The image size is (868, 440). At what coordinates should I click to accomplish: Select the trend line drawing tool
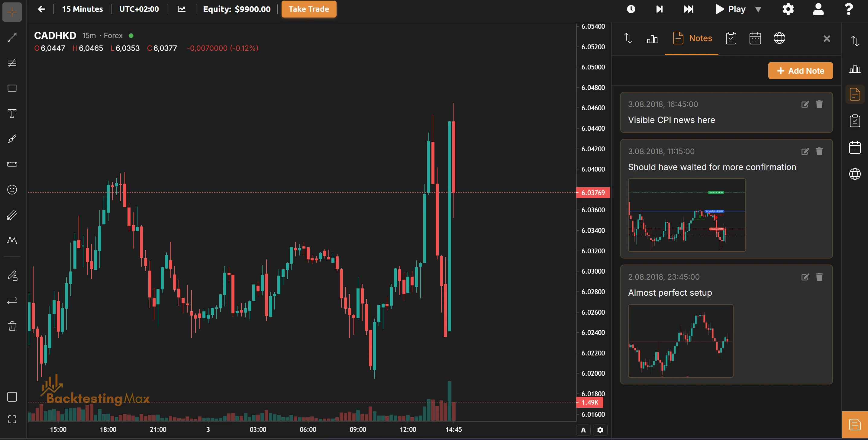point(12,37)
